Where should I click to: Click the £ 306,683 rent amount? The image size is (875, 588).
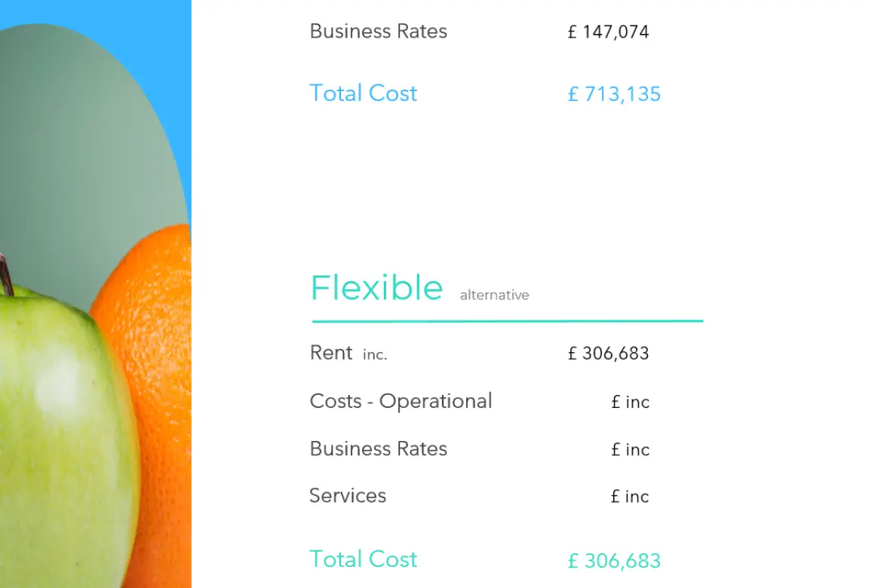tap(608, 353)
